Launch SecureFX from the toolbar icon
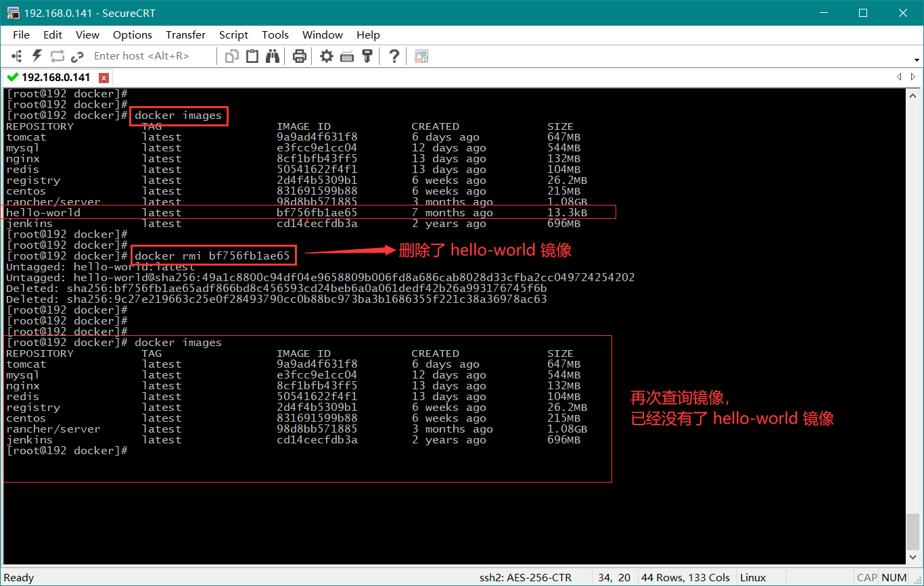The height and width of the screenshot is (586, 924). 421,56
